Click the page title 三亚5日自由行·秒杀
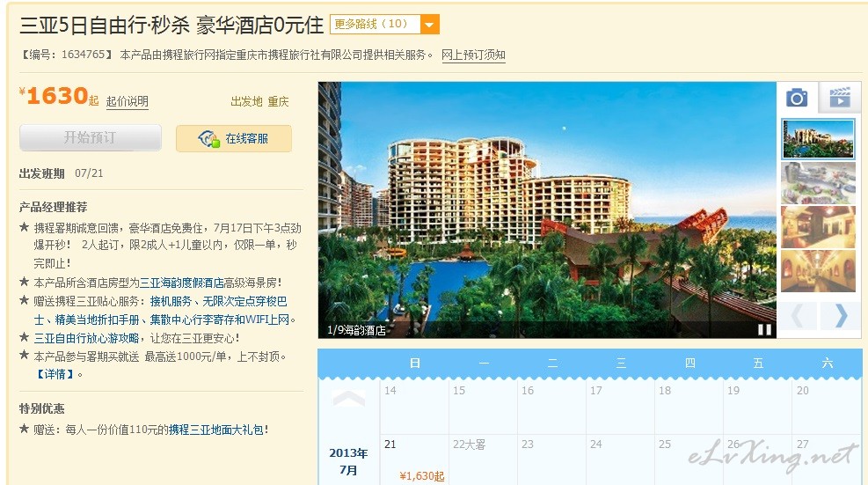The width and height of the screenshot is (868, 485). 105,25
